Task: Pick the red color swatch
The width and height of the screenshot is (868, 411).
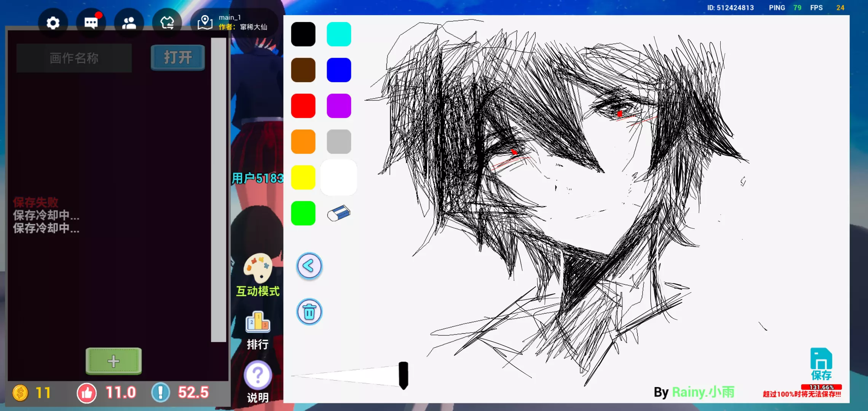Action: tap(303, 106)
